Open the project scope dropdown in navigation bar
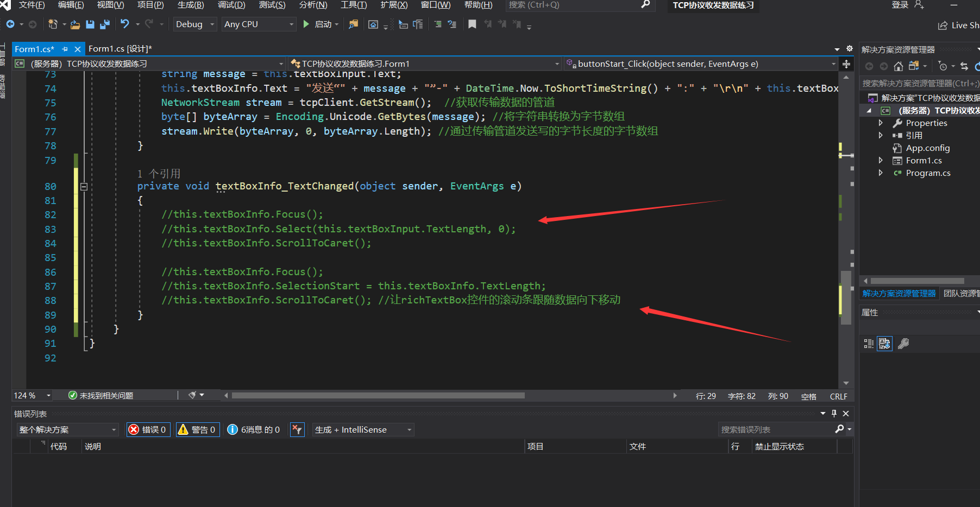The width and height of the screenshot is (980, 507). [x=150, y=64]
